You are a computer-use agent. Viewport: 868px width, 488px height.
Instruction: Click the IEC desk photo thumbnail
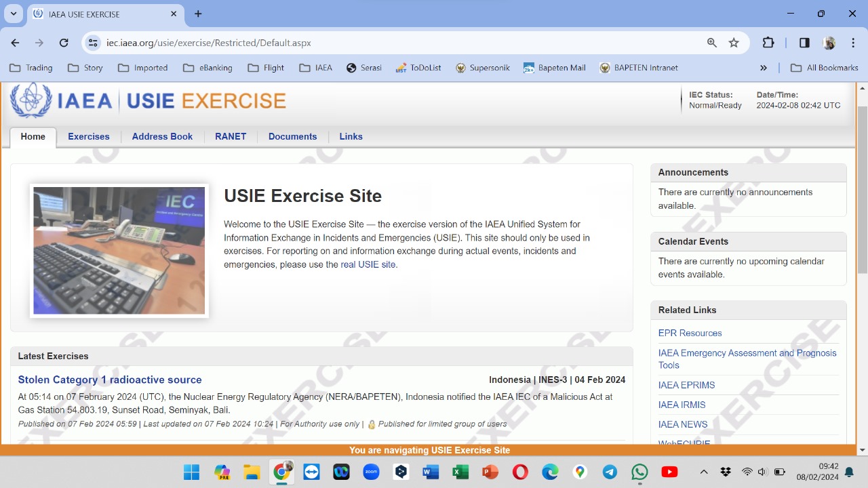(x=119, y=251)
